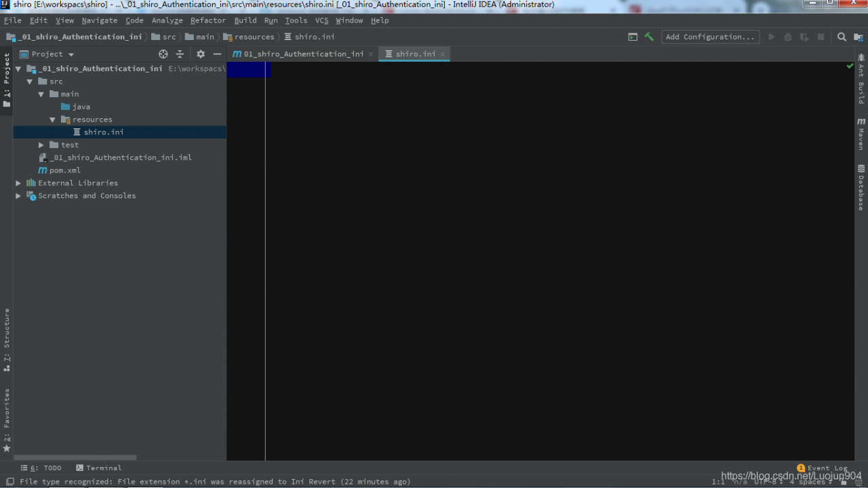This screenshot has height=488, width=868.
Task: Open Project Structure icon in toolbar
Action: pos(859,37)
